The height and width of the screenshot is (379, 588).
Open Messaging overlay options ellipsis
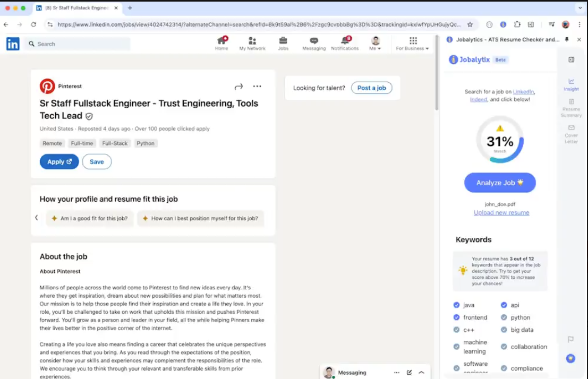coord(397,373)
